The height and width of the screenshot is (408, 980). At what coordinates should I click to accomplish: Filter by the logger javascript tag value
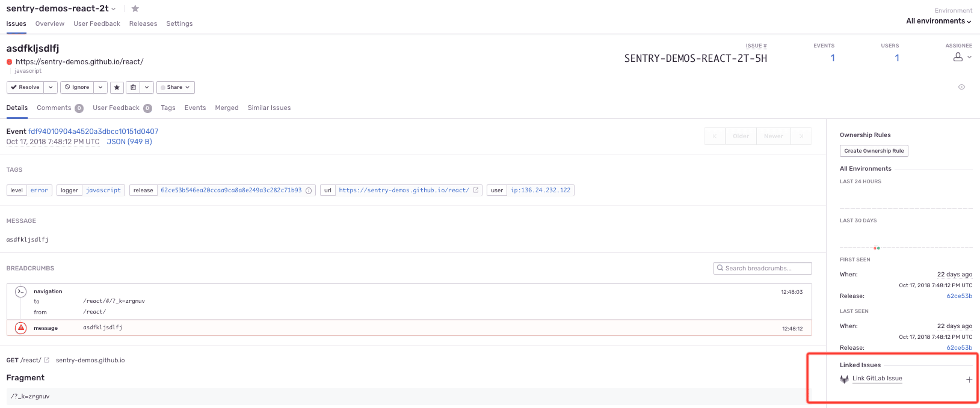pyautogui.click(x=103, y=190)
